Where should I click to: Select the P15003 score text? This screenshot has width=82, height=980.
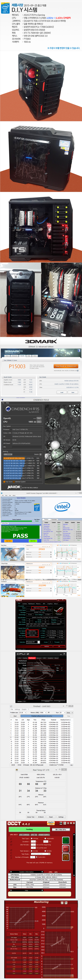[17, 366]
